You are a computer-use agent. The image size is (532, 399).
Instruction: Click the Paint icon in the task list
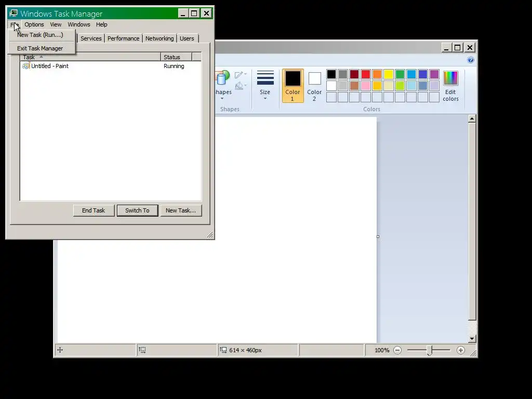(26, 66)
